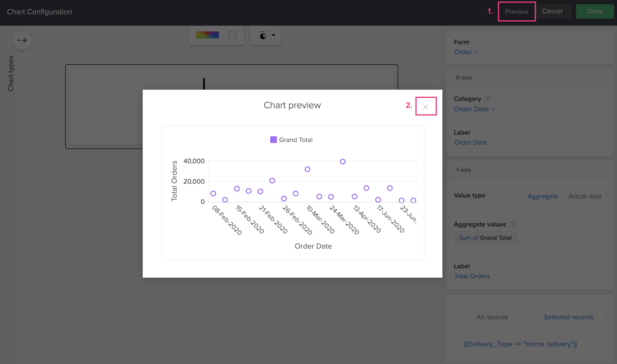The height and width of the screenshot is (364, 617).
Task: Switch value type to Actual data
Action: (584, 196)
